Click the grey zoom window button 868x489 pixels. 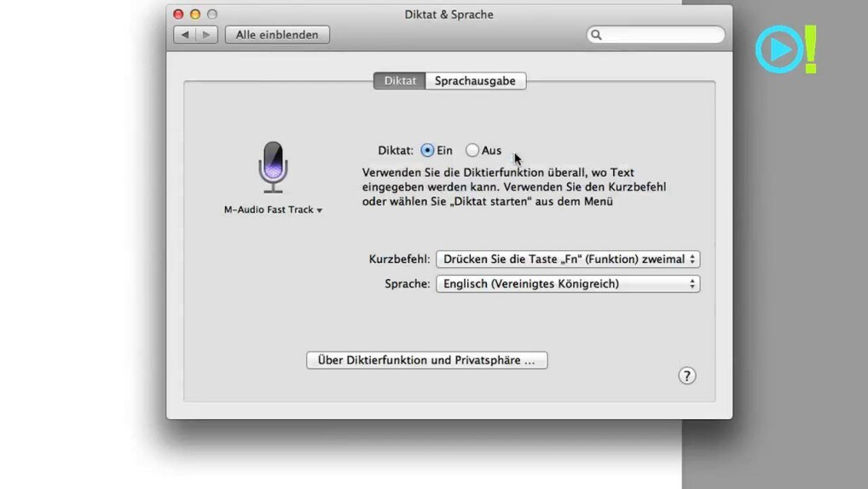[212, 15]
